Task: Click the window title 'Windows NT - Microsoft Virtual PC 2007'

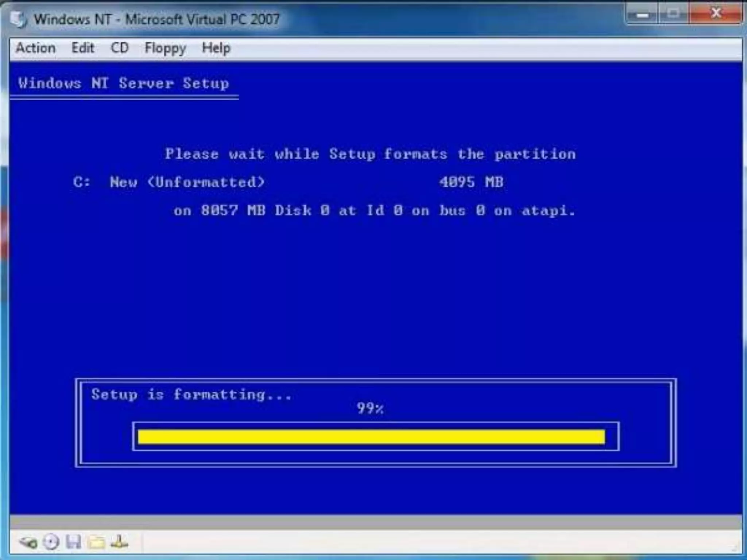Action: click(x=157, y=19)
